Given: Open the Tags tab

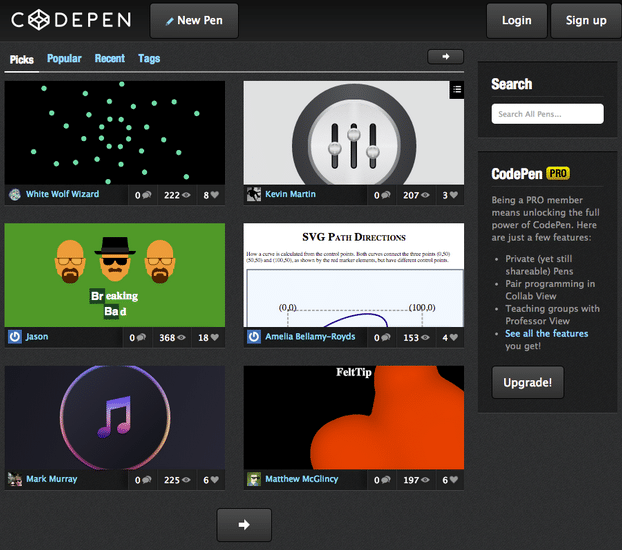Looking at the screenshot, I should (x=149, y=59).
